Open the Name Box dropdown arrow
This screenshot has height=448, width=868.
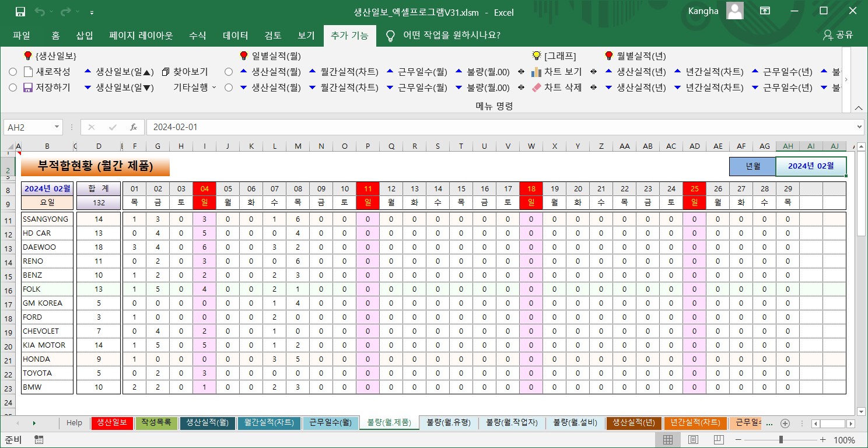(57, 127)
